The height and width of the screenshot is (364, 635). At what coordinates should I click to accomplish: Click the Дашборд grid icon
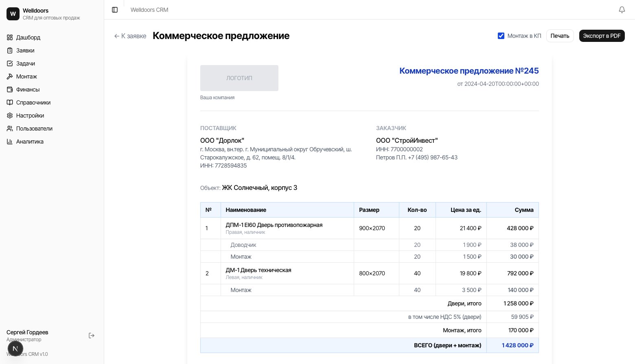click(x=10, y=37)
